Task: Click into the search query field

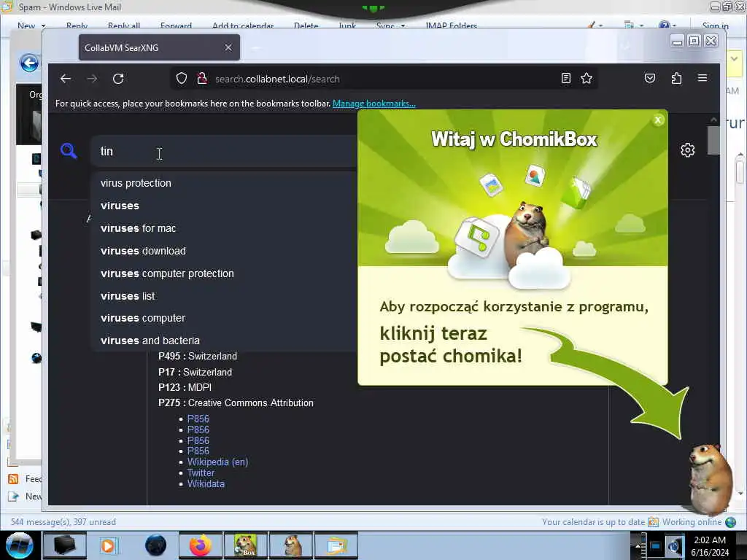Action: 224,151
